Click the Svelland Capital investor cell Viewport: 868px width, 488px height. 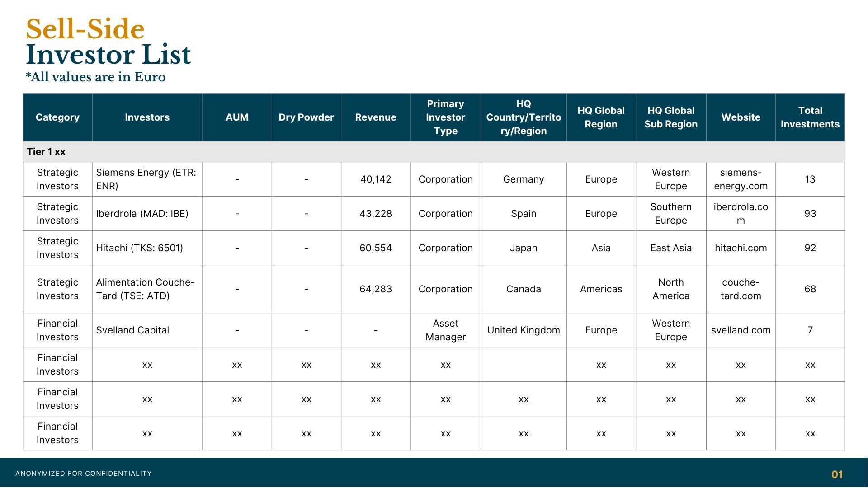[147, 330]
